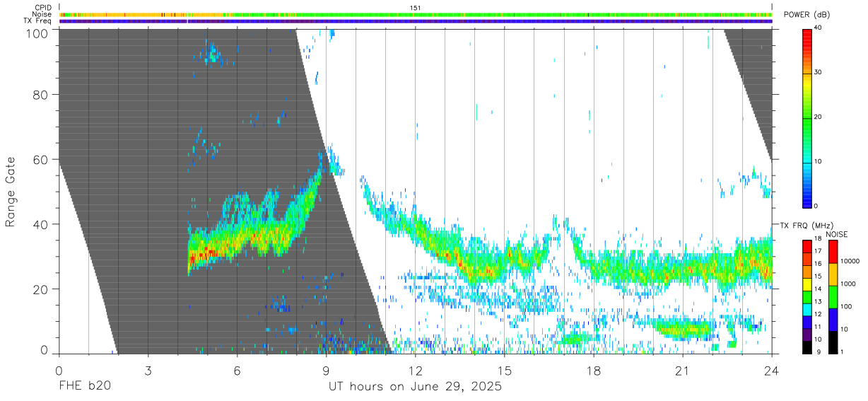Click the 3 hour tick label
868x401 pixels.
[x=148, y=370]
